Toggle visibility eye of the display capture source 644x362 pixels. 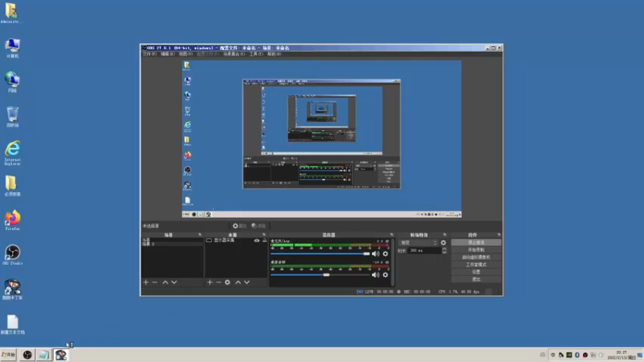point(257,241)
